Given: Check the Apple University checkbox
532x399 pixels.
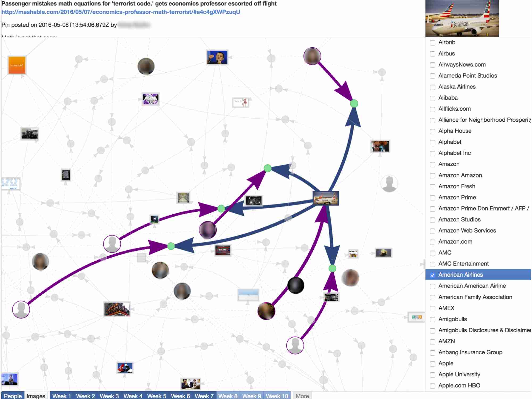Looking at the screenshot, I should pos(433,375).
